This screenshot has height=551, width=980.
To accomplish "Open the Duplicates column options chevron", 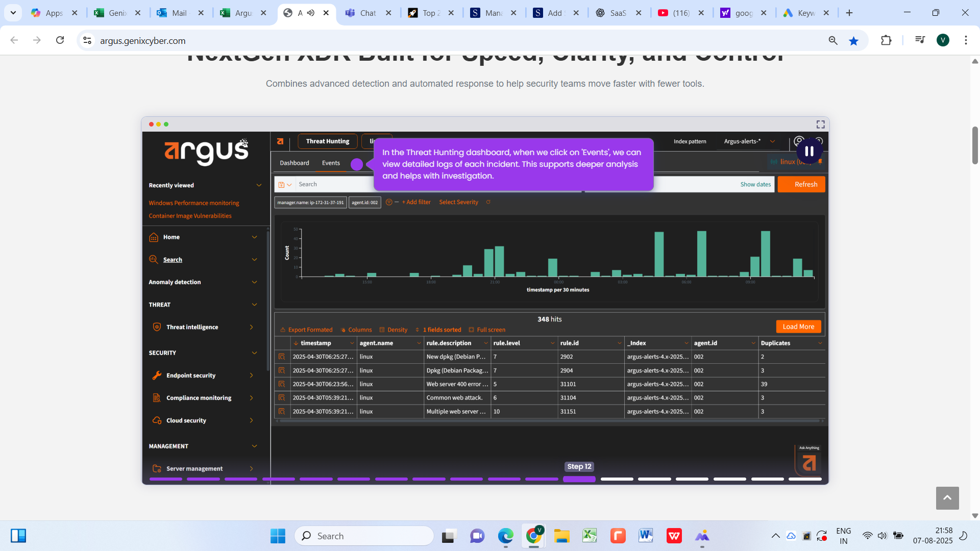I will (820, 343).
